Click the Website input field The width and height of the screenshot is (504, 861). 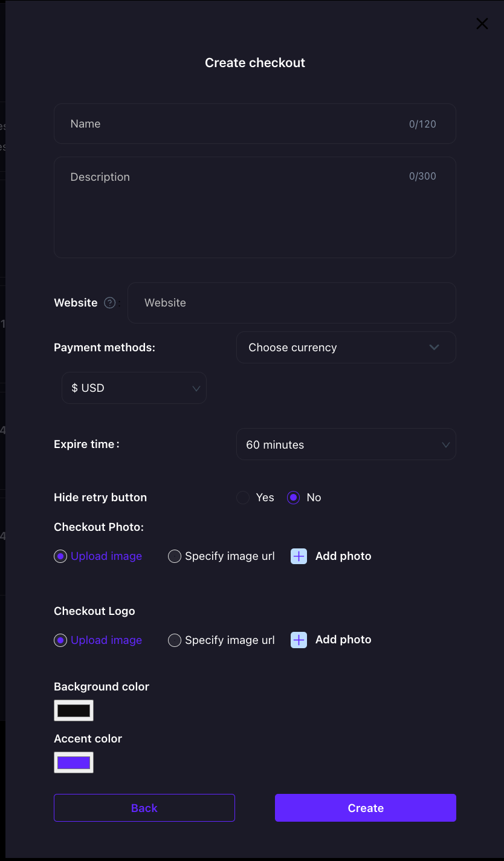291,303
